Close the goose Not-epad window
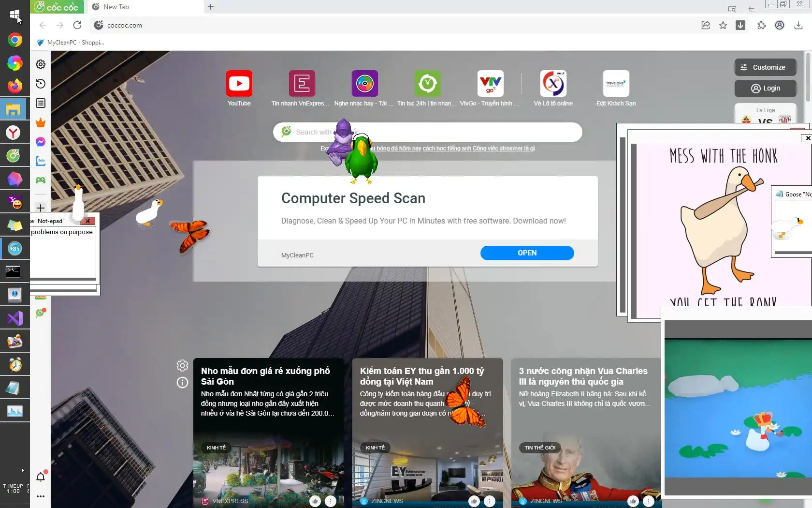Image resolution: width=812 pixels, height=508 pixels. click(x=87, y=221)
